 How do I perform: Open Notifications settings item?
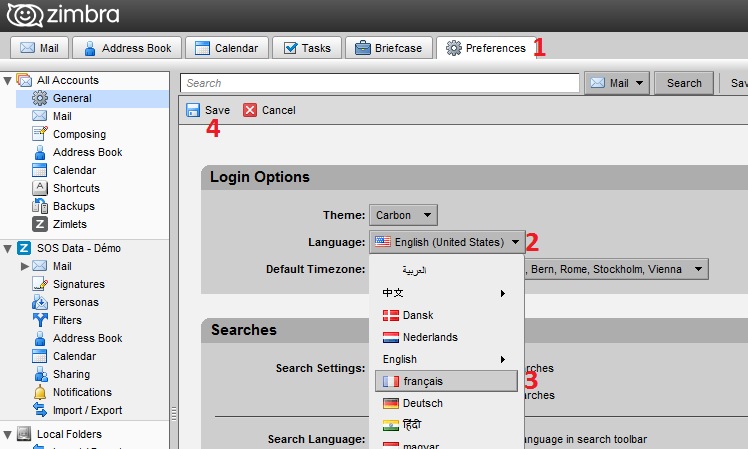pyautogui.click(x=81, y=392)
